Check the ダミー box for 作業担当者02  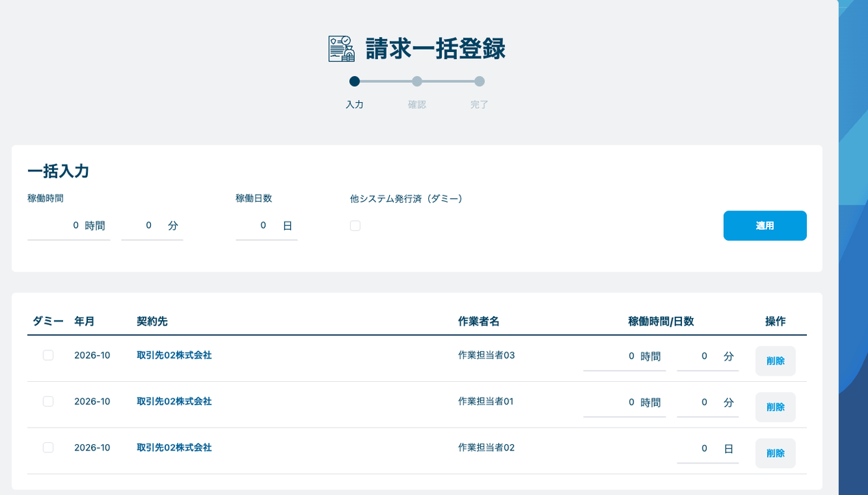click(48, 448)
